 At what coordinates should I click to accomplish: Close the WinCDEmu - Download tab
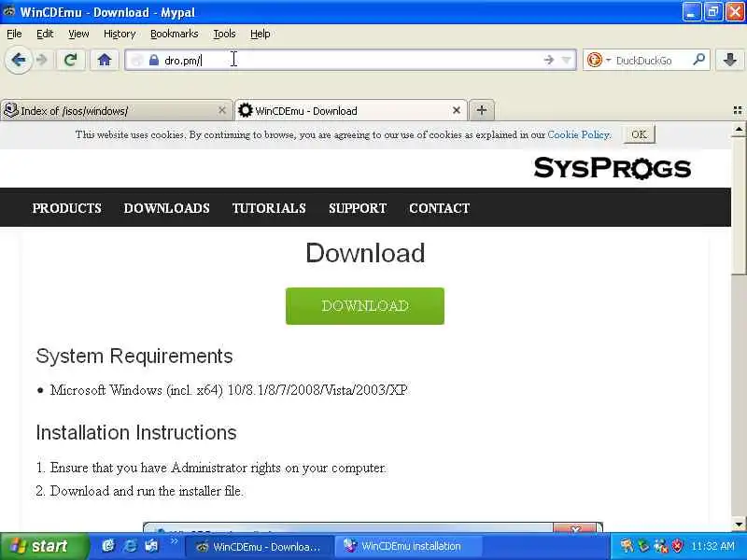coord(457,110)
